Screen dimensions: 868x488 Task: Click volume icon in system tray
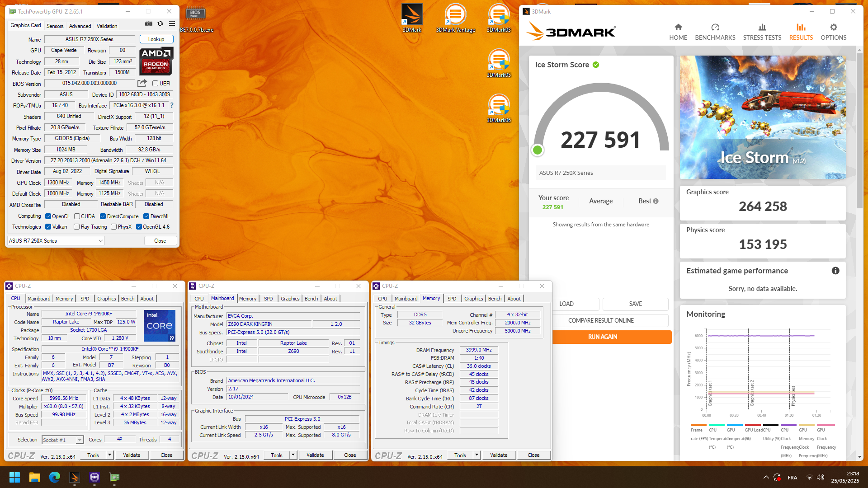[x=821, y=477]
